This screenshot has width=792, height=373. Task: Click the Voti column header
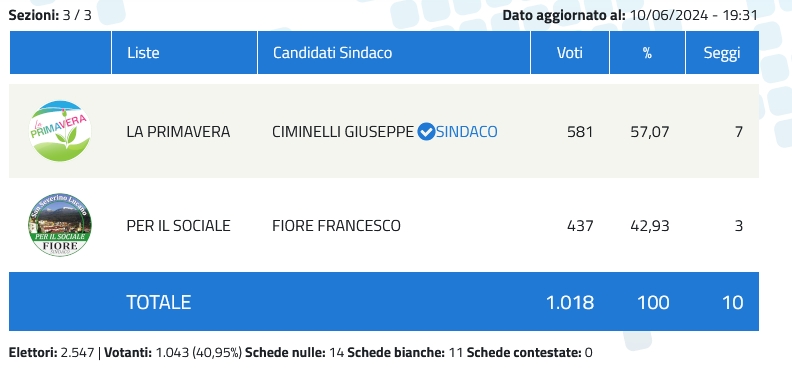(570, 53)
